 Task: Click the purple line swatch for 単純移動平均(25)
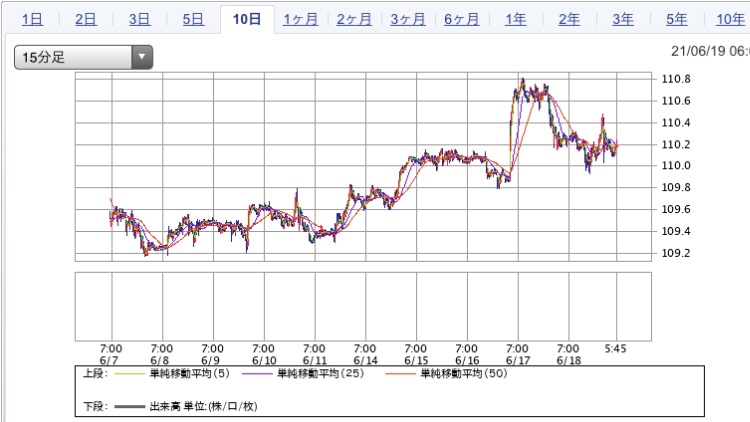pyautogui.click(x=257, y=374)
